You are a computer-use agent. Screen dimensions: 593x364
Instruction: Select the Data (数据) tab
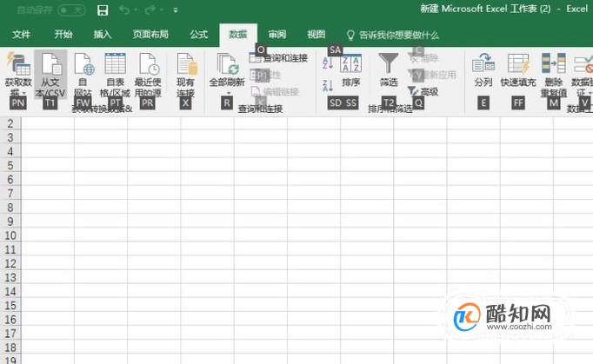tap(238, 35)
